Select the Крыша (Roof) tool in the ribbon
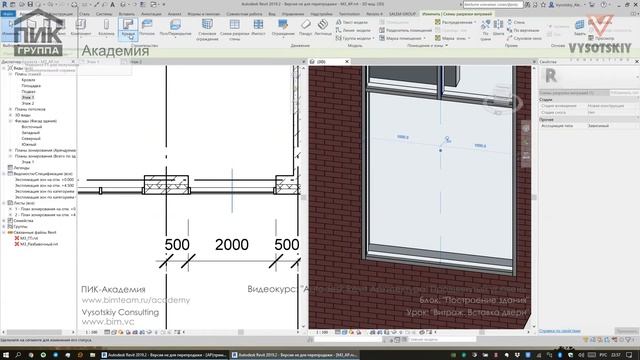Viewport: 640px width, 360px height. pos(128,28)
